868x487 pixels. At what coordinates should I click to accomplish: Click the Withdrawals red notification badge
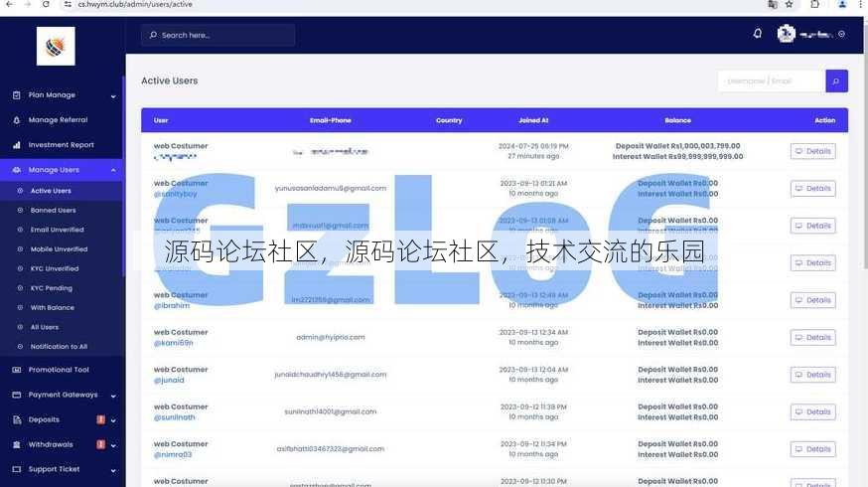tap(100, 444)
